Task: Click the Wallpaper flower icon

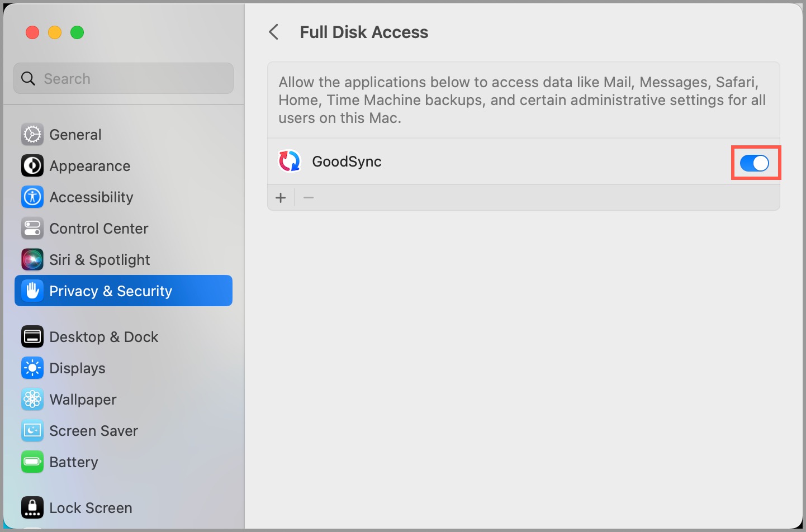Action: tap(32, 400)
